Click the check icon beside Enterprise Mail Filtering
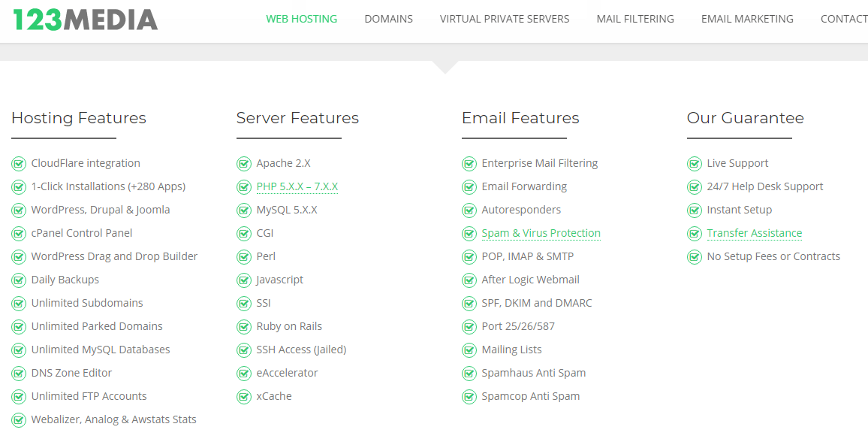The width and height of the screenshot is (868, 448). click(469, 164)
